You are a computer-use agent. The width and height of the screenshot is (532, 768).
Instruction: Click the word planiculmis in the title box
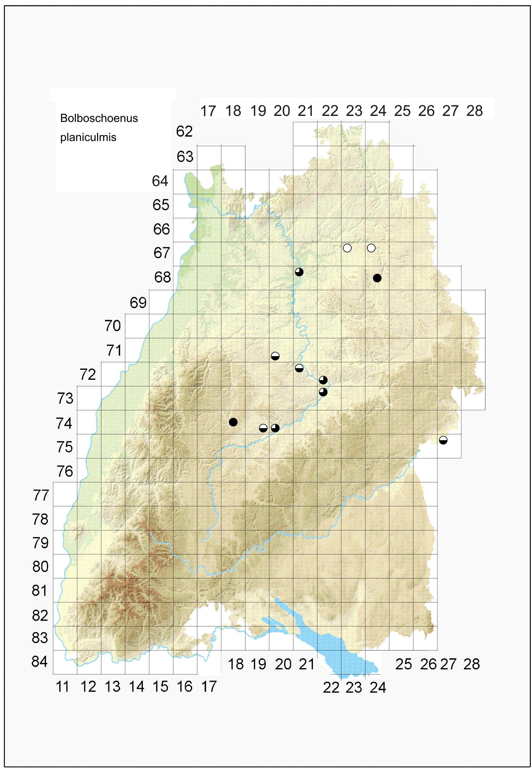pos(88,137)
